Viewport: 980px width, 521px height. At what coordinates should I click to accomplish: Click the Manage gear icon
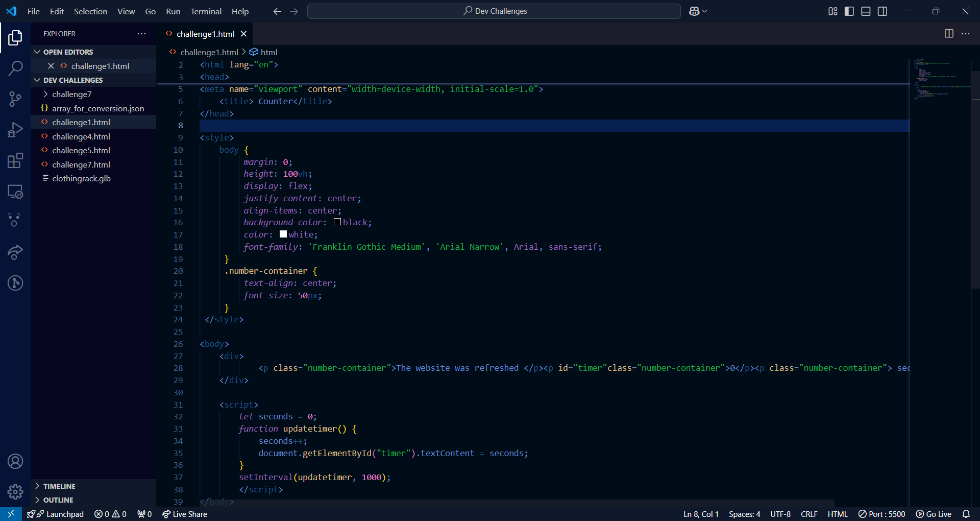click(x=15, y=491)
